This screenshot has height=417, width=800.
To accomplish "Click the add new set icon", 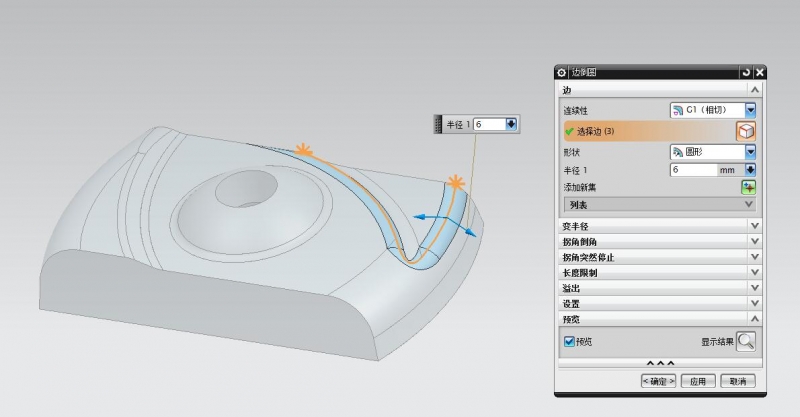I will tap(748, 187).
